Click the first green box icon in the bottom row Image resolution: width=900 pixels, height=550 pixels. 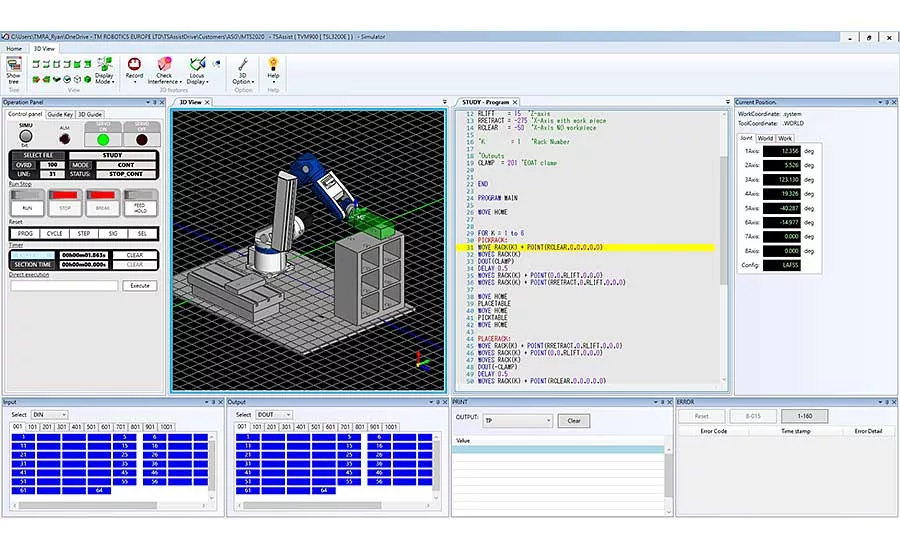[36, 79]
